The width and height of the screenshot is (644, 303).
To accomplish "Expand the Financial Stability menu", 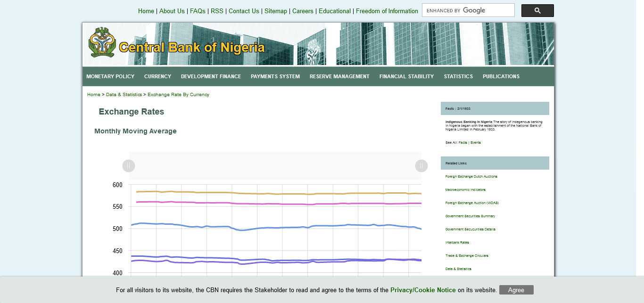I will tap(406, 76).
